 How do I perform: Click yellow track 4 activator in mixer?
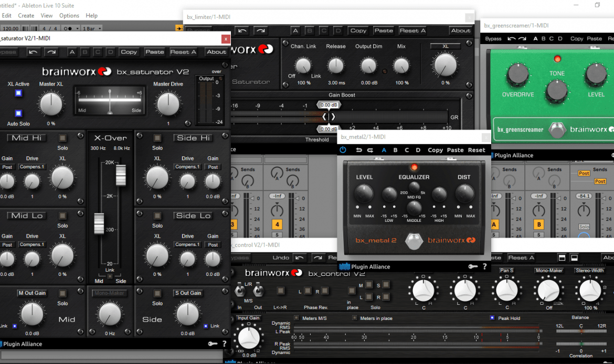tap(277, 224)
